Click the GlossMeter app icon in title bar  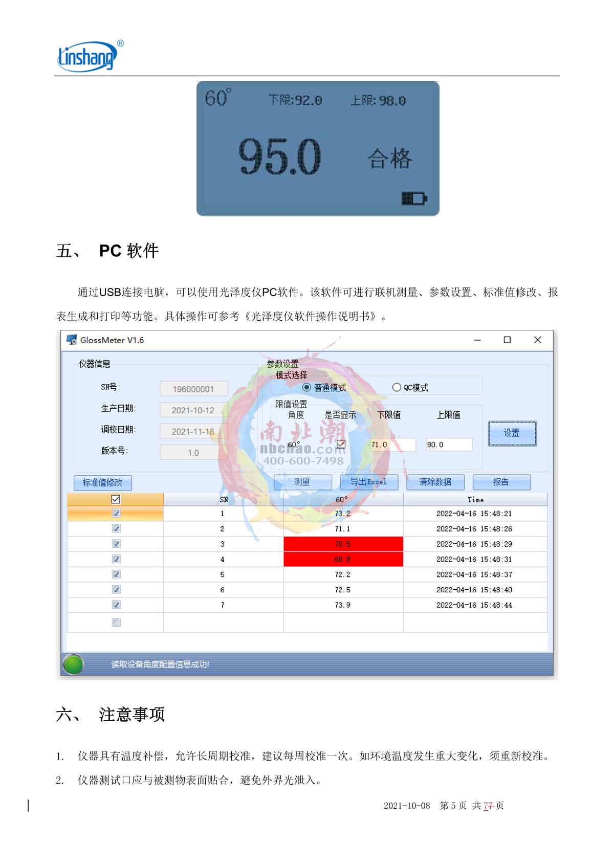point(72,340)
